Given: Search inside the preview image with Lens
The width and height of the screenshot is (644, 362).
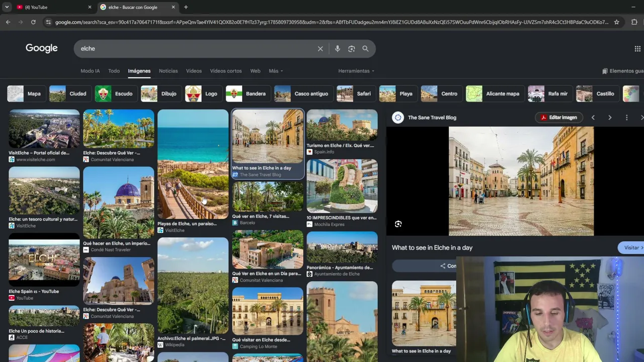Looking at the screenshot, I should coord(398,224).
